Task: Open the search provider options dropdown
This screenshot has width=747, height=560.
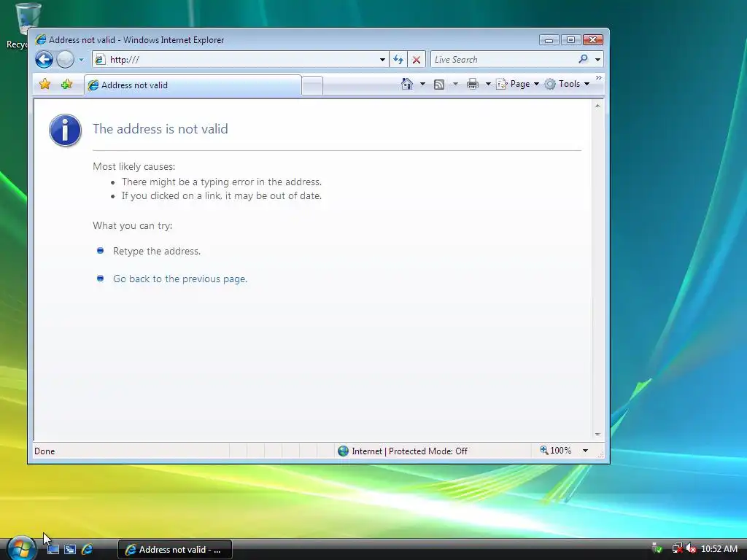Action: [x=598, y=60]
